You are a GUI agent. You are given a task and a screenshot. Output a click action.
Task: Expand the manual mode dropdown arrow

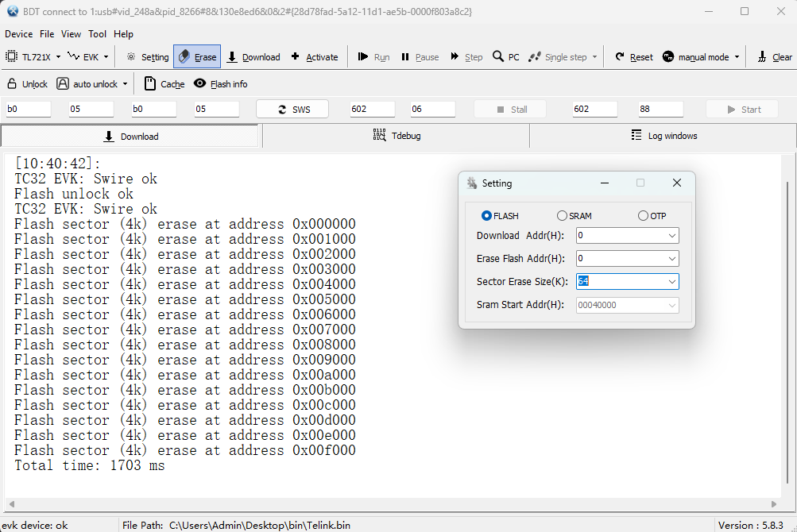coord(737,57)
